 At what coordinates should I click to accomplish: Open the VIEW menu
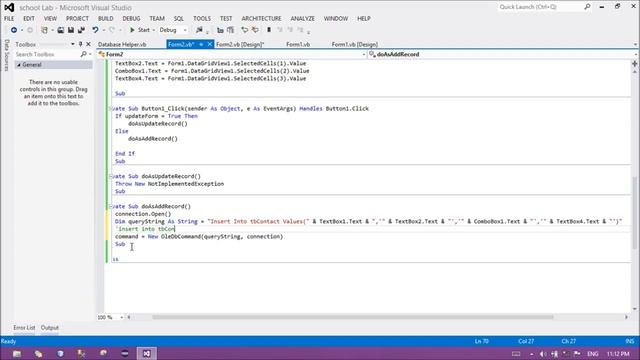(x=50, y=18)
